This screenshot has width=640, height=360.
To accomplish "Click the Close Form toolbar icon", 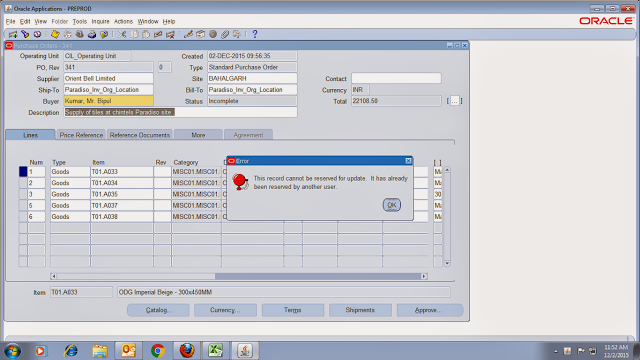I will (104, 34).
